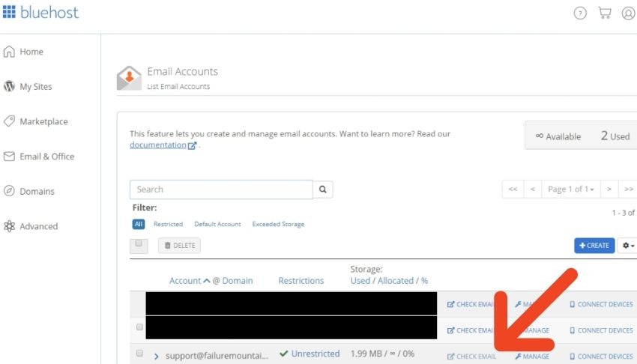Go to first page with << button
The height and width of the screenshot is (364, 637).
click(x=513, y=189)
